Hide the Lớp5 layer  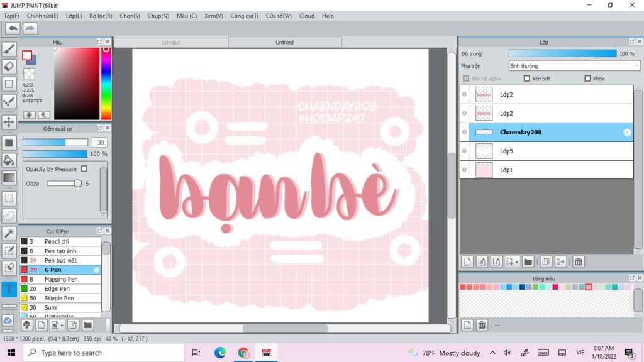[x=465, y=151]
